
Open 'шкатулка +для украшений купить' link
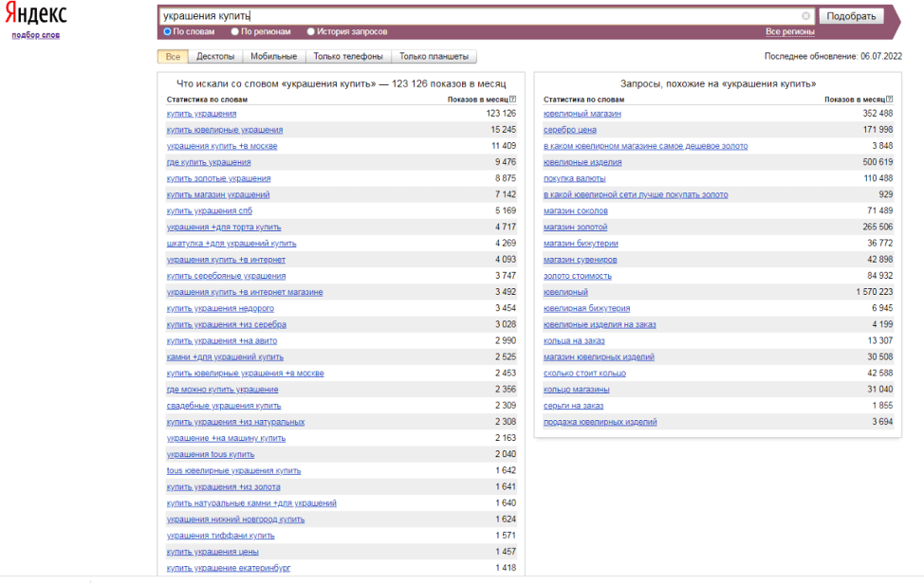[x=231, y=244]
